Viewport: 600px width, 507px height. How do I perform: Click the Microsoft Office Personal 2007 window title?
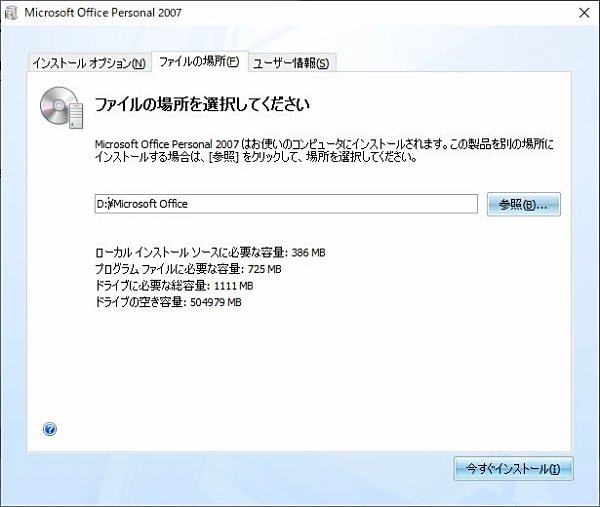click(x=103, y=13)
